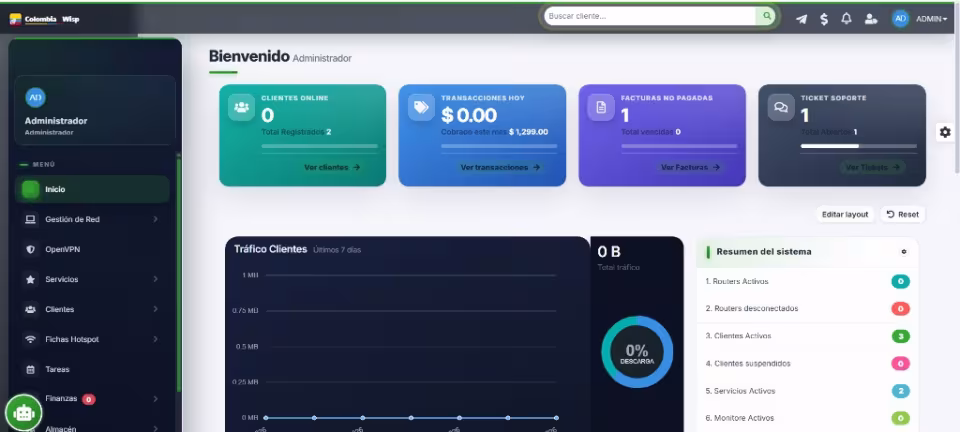Expand the Finanzas submenu arrow

point(156,399)
